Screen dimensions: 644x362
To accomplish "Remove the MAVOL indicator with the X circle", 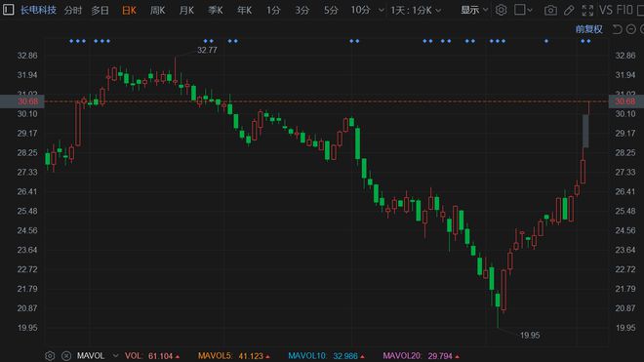I will 66,356.
